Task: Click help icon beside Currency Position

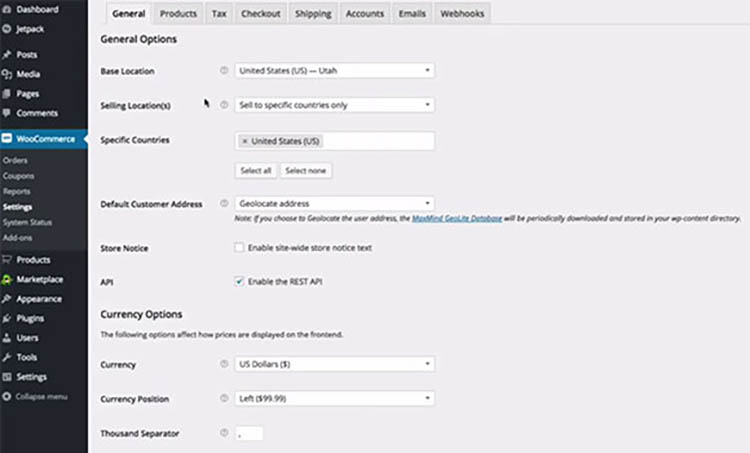Action: click(x=224, y=398)
